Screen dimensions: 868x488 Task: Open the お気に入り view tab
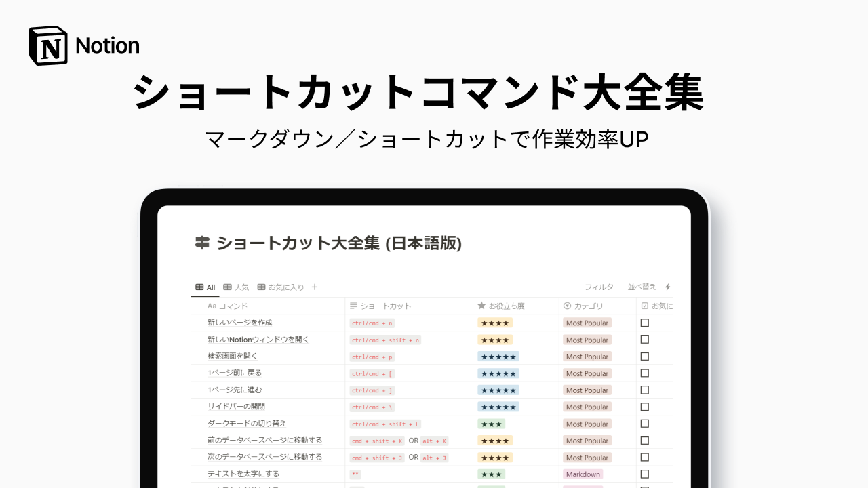[281, 287]
